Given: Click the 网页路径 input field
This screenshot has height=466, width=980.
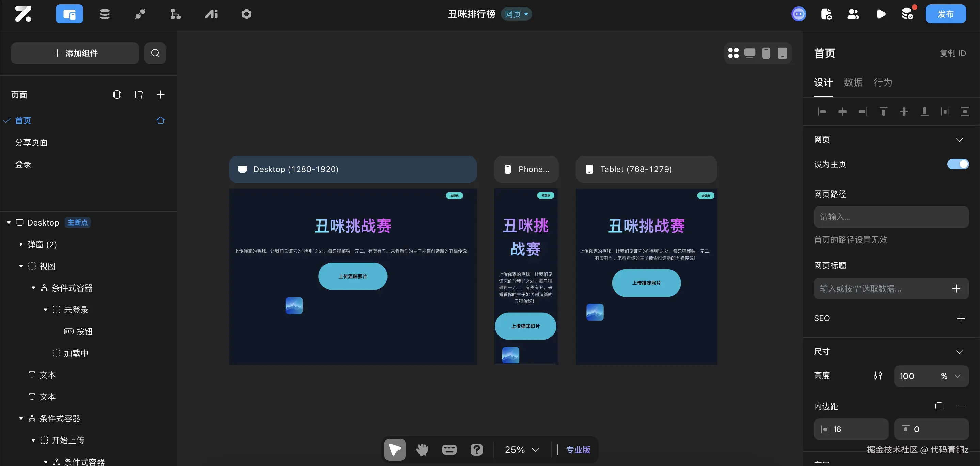Looking at the screenshot, I should click(x=891, y=217).
